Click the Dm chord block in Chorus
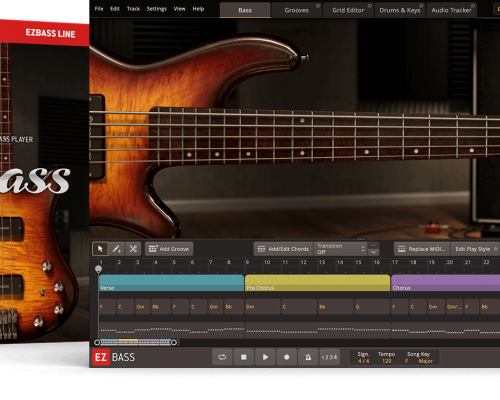The width and height of the screenshot is (500, 400). pyautogui.click(x=436, y=307)
